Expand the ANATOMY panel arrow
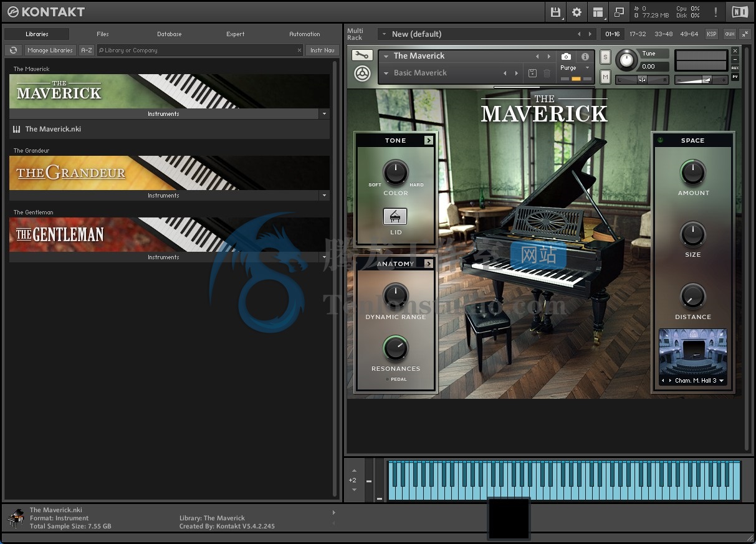The width and height of the screenshot is (756, 544). click(x=429, y=264)
